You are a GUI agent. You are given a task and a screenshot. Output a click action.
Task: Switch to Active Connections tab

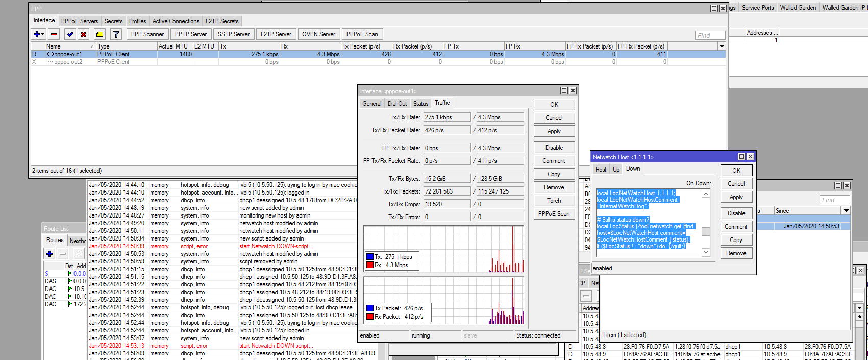pyautogui.click(x=176, y=21)
